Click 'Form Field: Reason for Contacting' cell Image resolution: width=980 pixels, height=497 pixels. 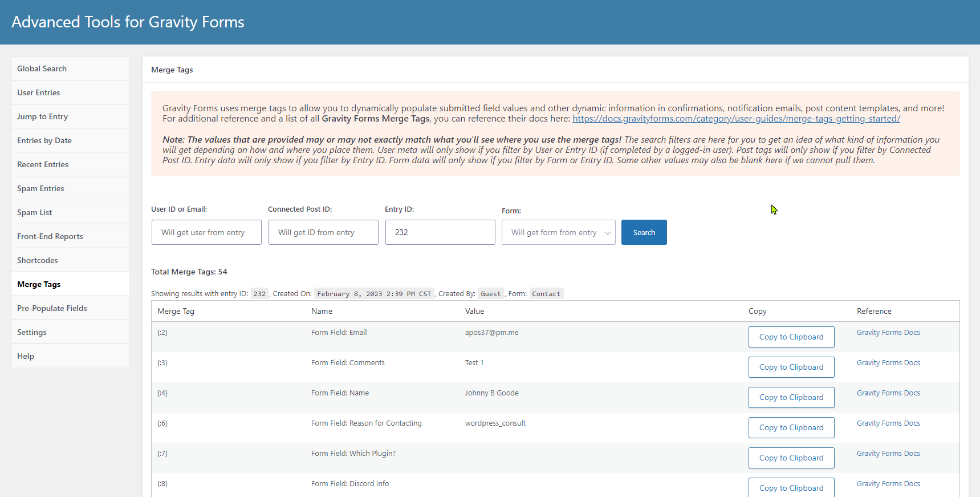[x=367, y=423]
